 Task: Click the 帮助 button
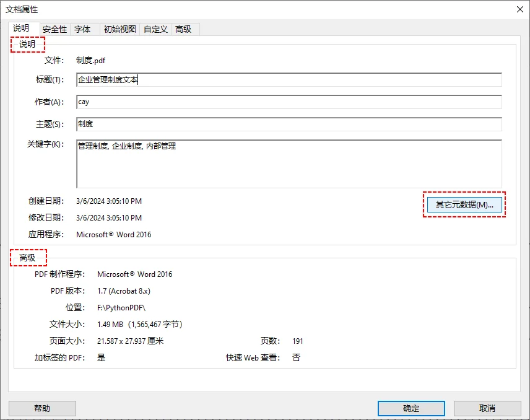[x=42, y=408]
